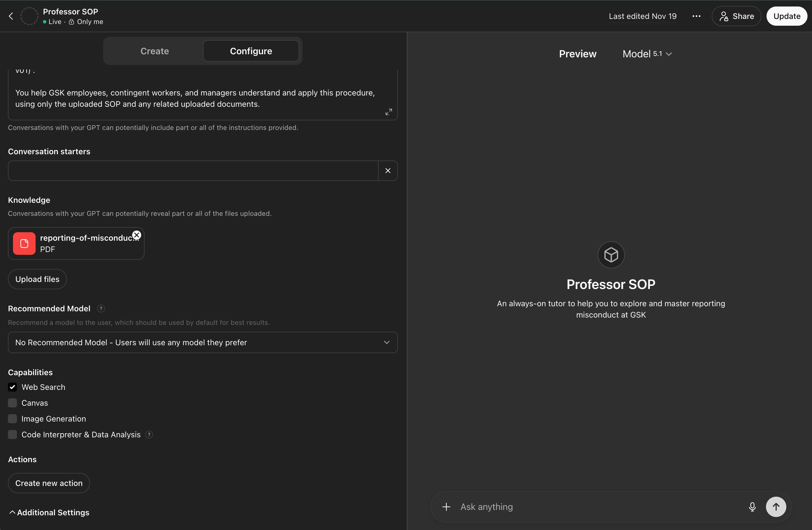Open the Recommended Model dropdown
Screen dimensions: 812x530
(x=203, y=342)
